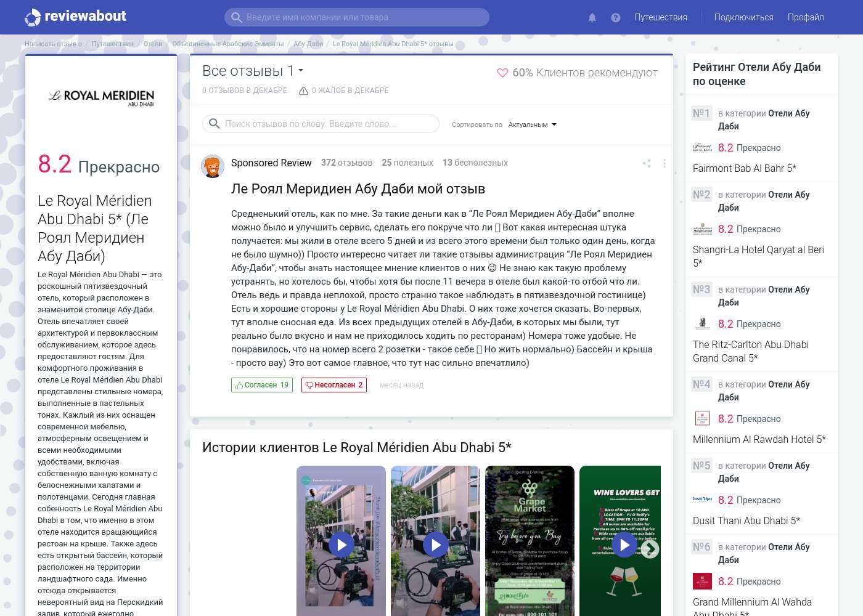Image resolution: width=863 pixels, height=616 pixels.
Task: Focus the company or product search field
Action: (357, 17)
